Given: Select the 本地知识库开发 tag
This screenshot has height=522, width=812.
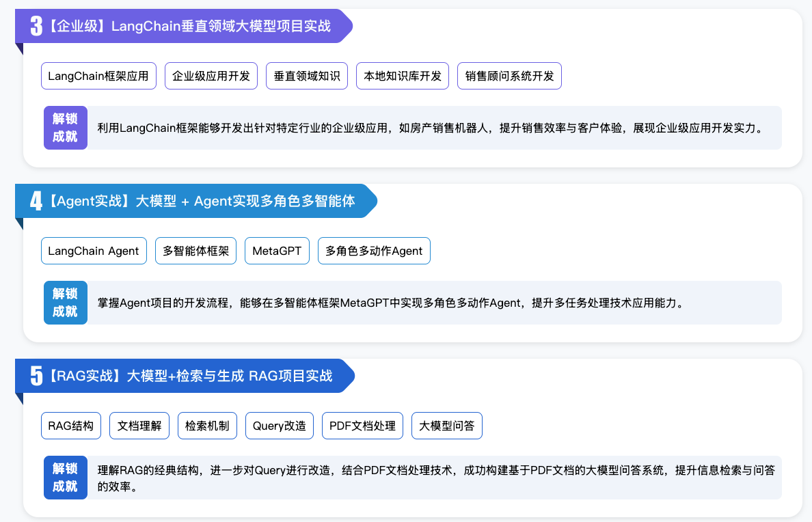Looking at the screenshot, I should pos(403,76).
